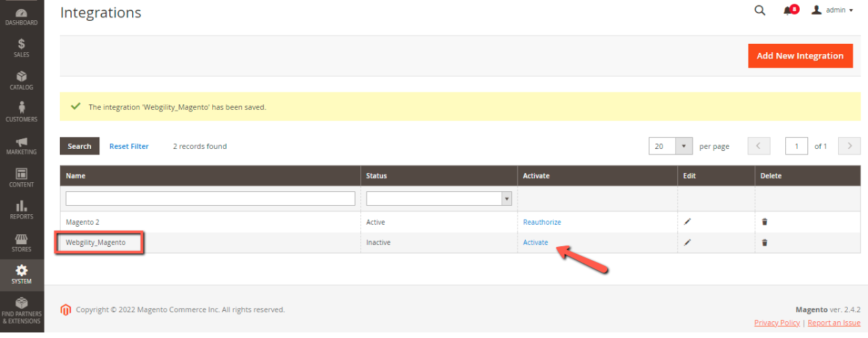Edit the Webgility_Magento integration

pyautogui.click(x=687, y=242)
